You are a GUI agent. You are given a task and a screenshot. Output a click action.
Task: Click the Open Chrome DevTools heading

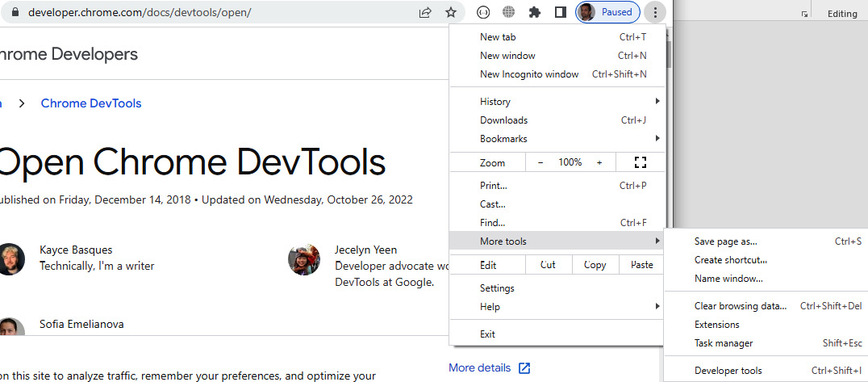pos(193,162)
